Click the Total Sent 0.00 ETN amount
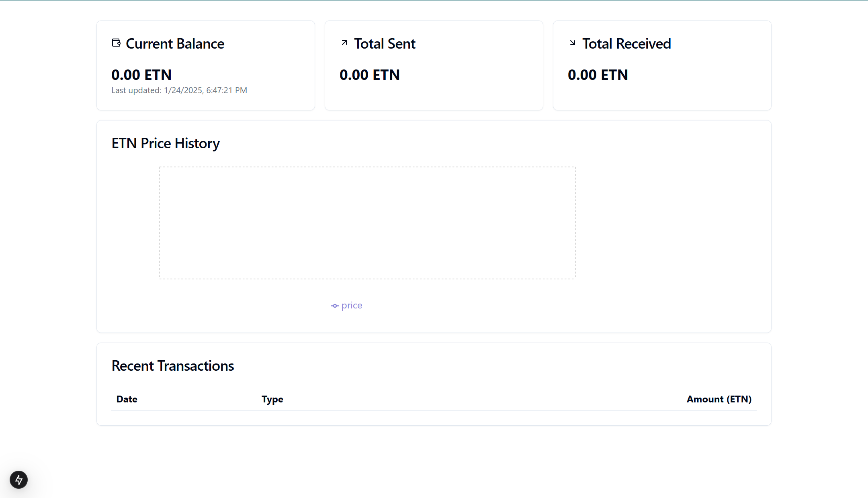 [x=370, y=75]
